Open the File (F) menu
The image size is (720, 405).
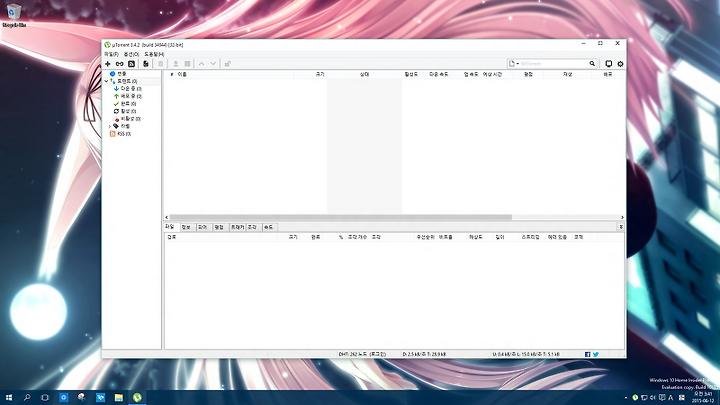111,54
